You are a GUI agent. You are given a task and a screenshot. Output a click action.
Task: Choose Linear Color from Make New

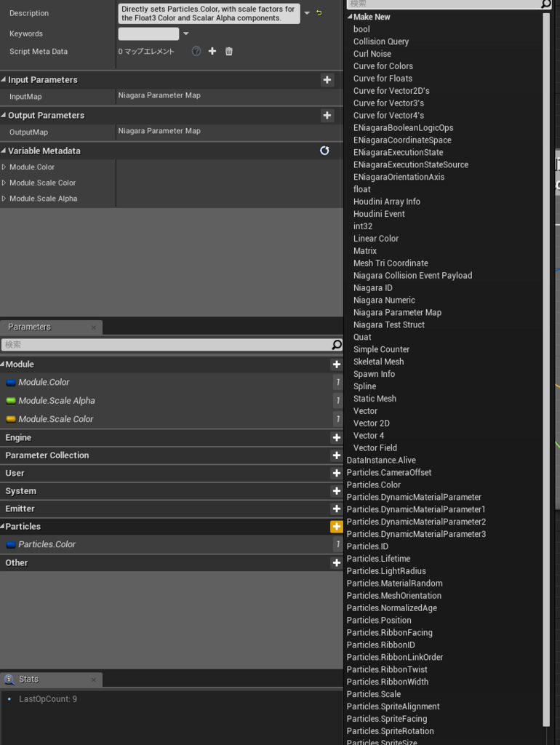pos(376,239)
